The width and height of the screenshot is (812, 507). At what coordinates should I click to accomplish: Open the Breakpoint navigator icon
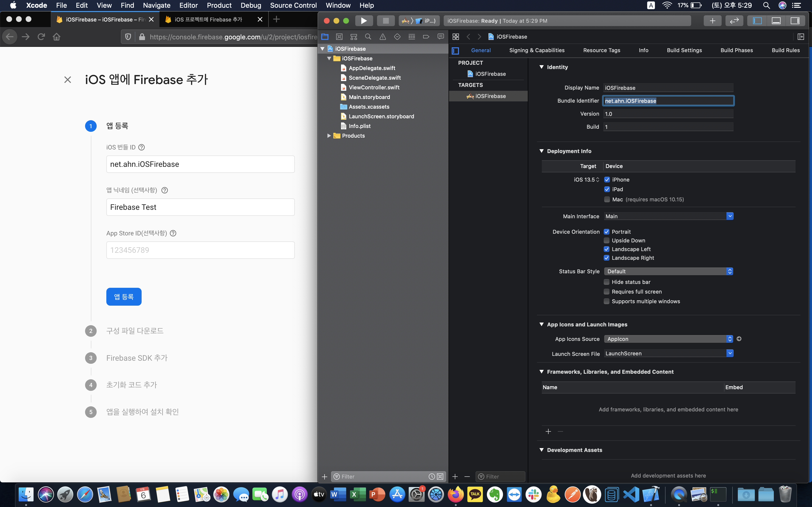pyautogui.click(x=426, y=36)
